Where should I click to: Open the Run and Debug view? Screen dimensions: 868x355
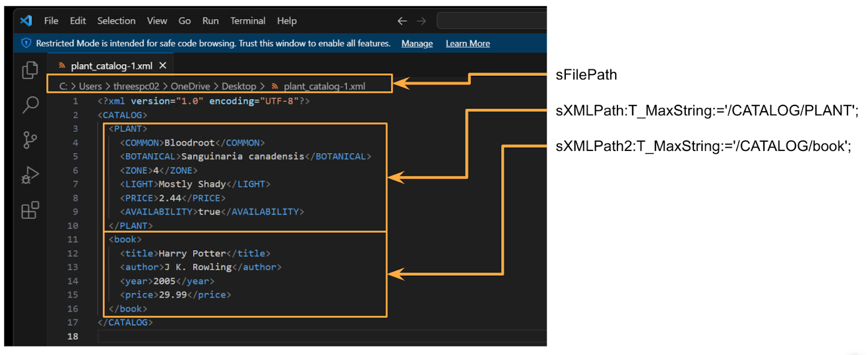tap(30, 175)
